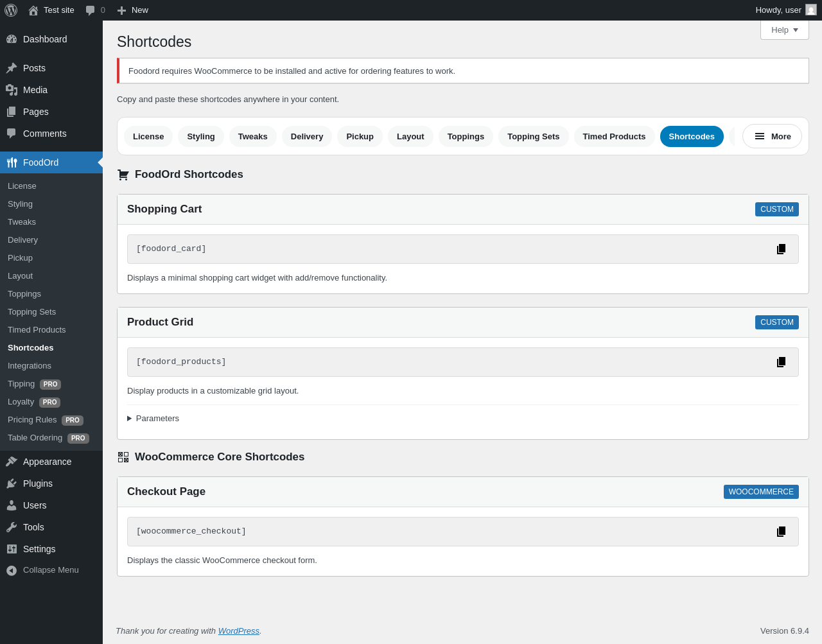Click the Pages icon in sidebar
The image size is (822, 644).
(12, 112)
